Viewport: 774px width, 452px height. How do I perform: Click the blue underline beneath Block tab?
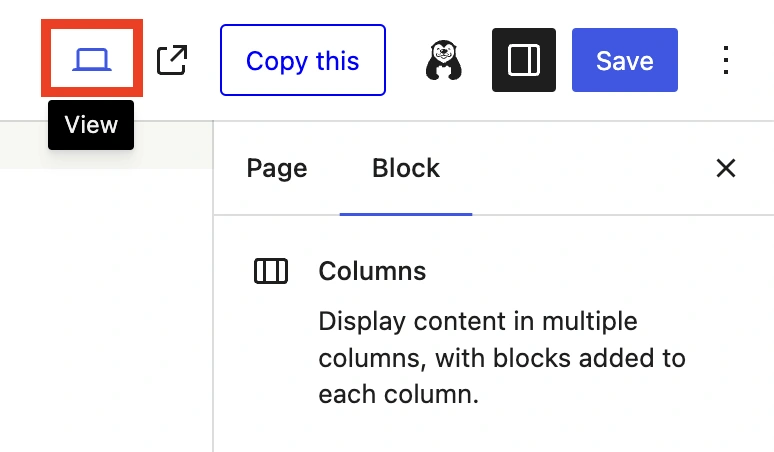pos(406,213)
